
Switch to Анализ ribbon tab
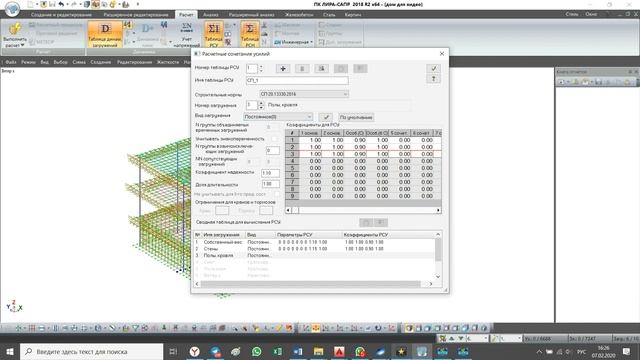point(211,15)
